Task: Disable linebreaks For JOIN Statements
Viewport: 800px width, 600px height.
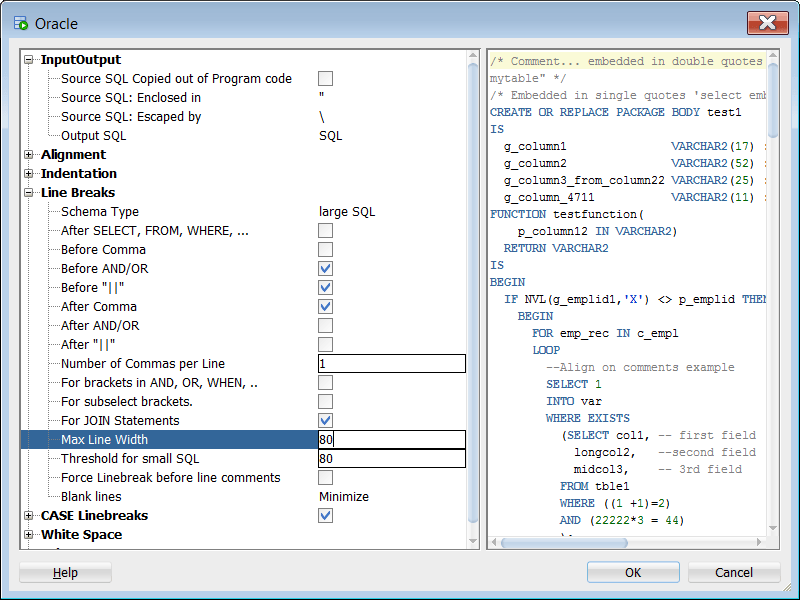Action: 325,420
